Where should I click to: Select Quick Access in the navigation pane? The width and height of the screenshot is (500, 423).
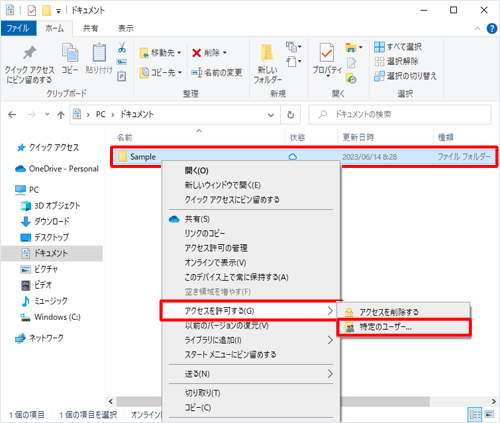click(x=48, y=147)
